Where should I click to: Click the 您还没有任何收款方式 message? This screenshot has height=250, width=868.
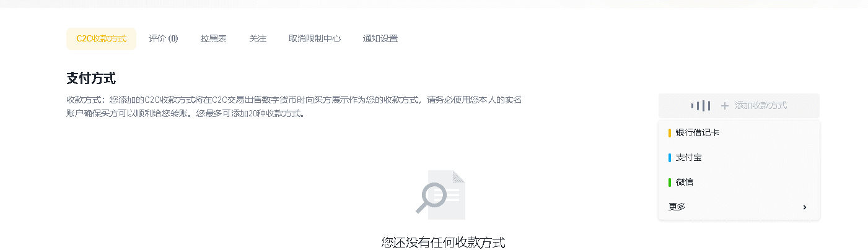444,243
